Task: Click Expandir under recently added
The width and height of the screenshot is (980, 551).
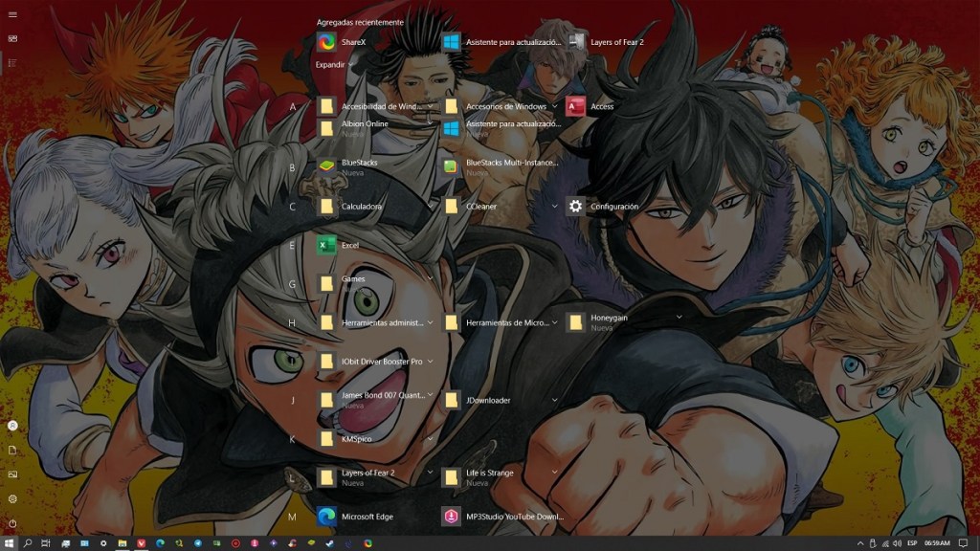Action: pyautogui.click(x=330, y=64)
